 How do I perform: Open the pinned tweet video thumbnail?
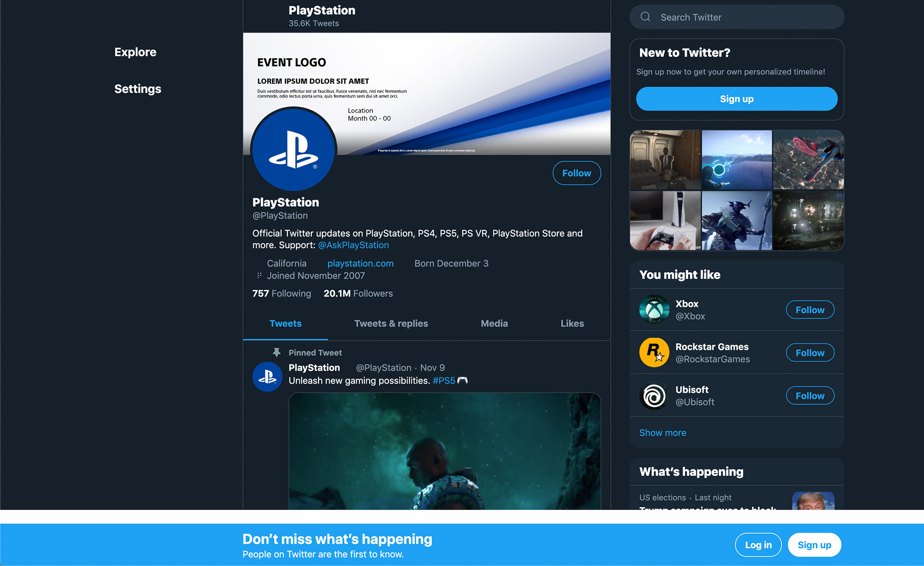[x=445, y=451]
